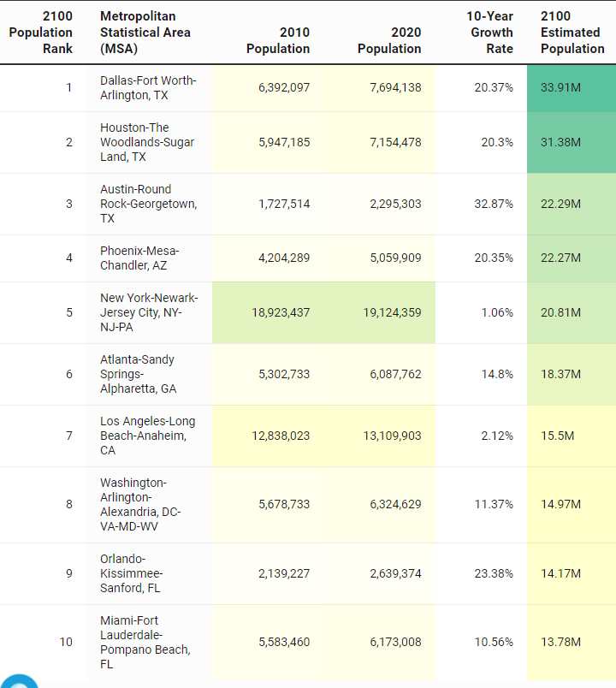Screen dimensions: 616x688
Task: Click Austin-Round Rock-Georgetown, TX name
Action: click(x=148, y=204)
